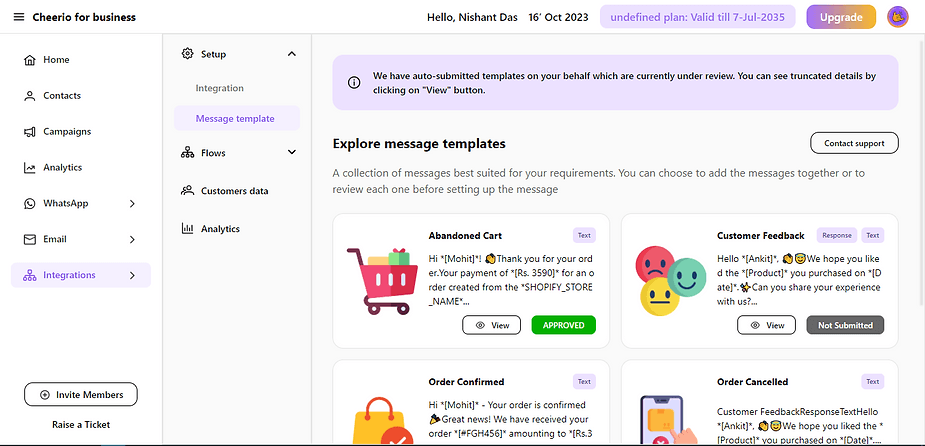Click the Cheerio for business title
The image size is (925, 446).
point(84,17)
